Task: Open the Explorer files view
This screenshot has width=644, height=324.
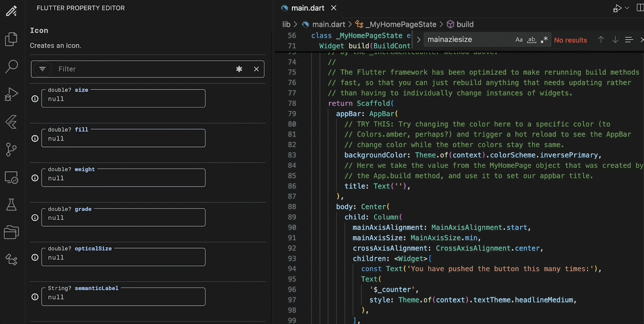Action: (11, 39)
